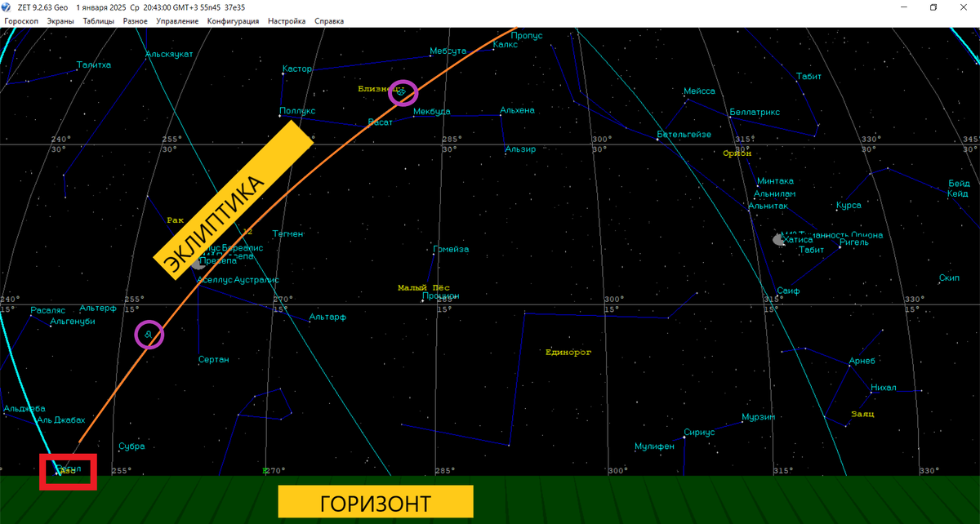This screenshot has height=524, width=980.
Task: Open the Настройка menu
Action: 287,21
